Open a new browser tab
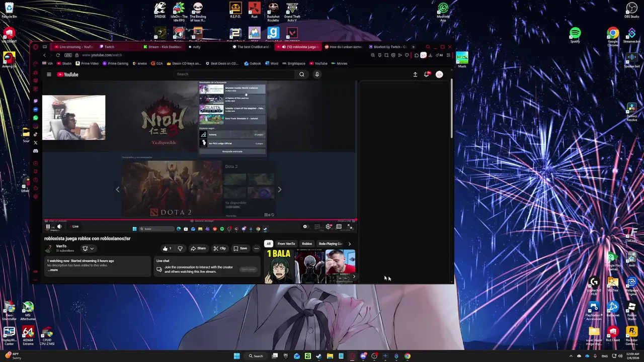 [x=414, y=47]
